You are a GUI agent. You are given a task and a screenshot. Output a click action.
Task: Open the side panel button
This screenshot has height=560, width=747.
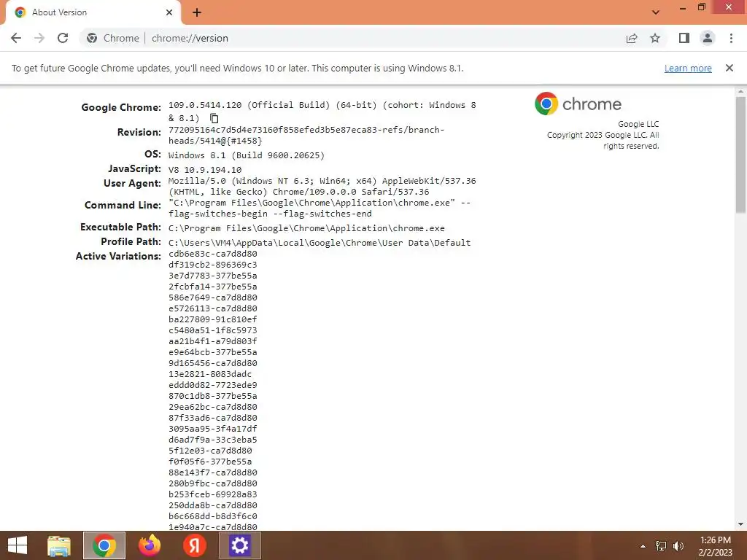point(684,38)
